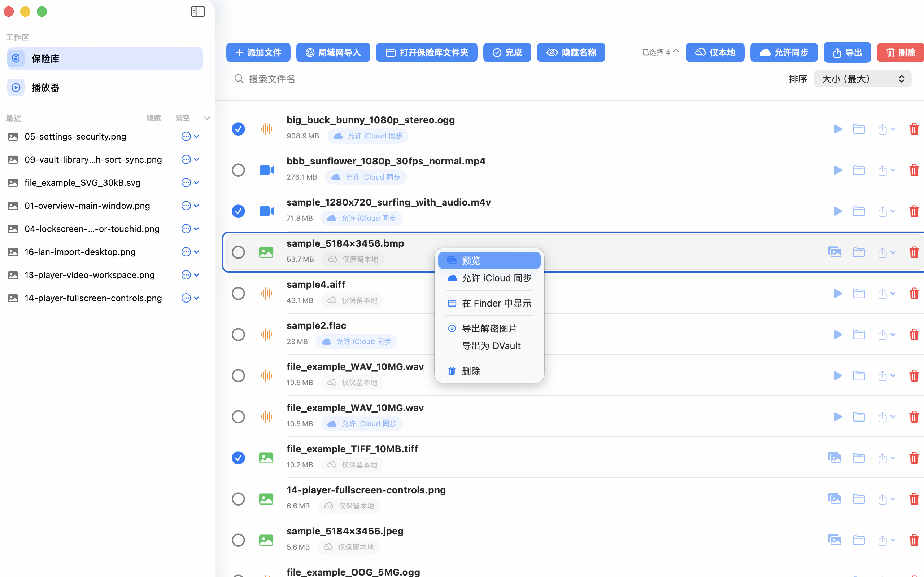
Task: Set selected files to 仅本地
Action: [x=715, y=52]
